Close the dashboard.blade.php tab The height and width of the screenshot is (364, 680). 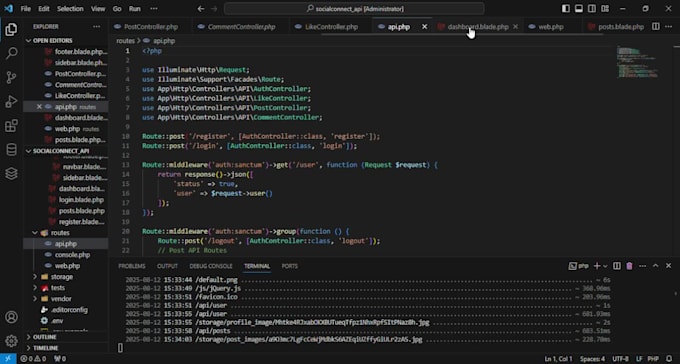coord(515,26)
